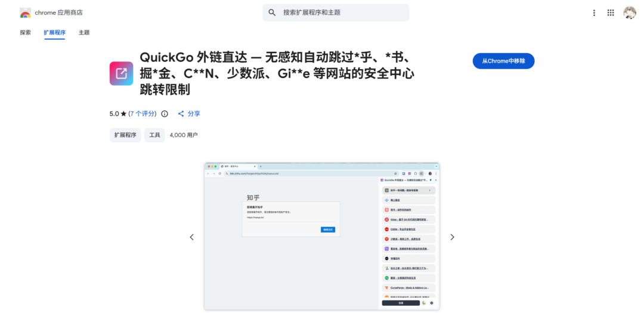Select the 工具 category chip
This screenshot has height=313, width=644.
(x=154, y=135)
